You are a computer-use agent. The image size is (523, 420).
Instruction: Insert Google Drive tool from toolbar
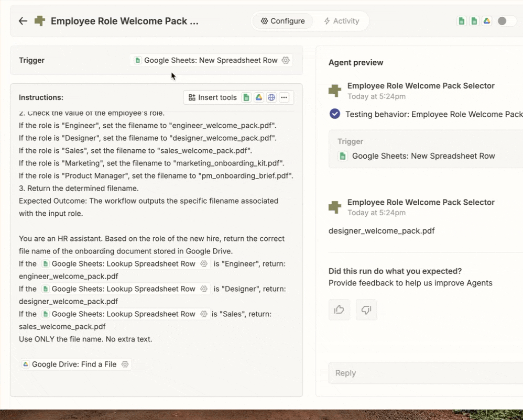(259, 97)
